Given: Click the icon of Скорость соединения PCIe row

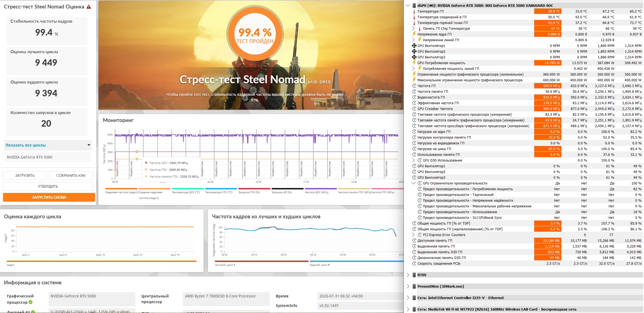Looking at the screenshot, I should 414,264.
